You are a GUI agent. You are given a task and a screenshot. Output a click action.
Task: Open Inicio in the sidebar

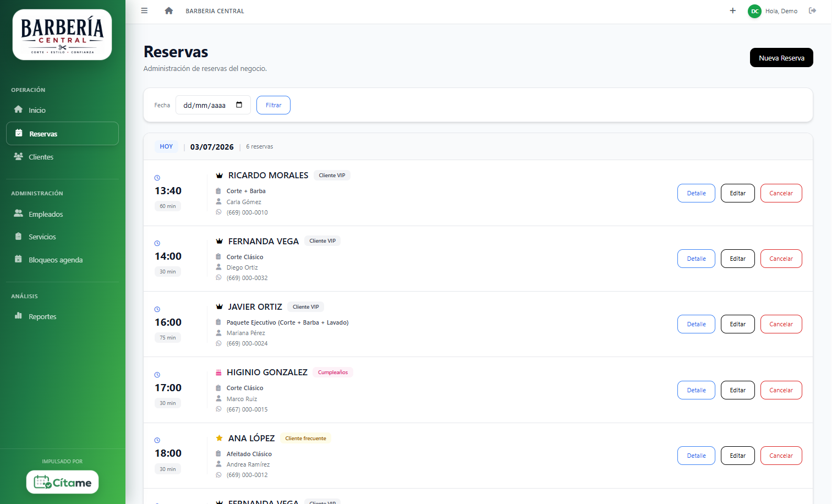(62, 110)
